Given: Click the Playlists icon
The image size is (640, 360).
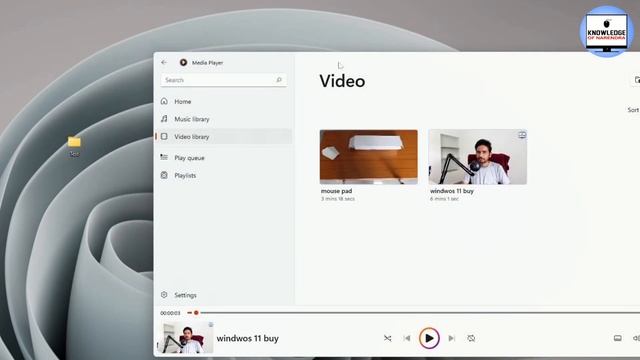Looking at the screenshot, I should [x=164, y=175].
